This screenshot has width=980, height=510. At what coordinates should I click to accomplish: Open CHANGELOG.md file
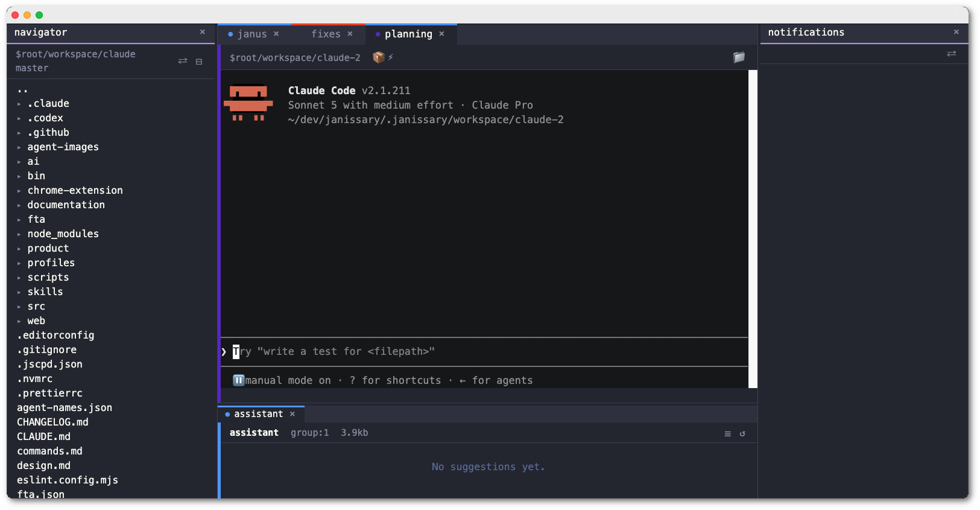coord(52,422)
